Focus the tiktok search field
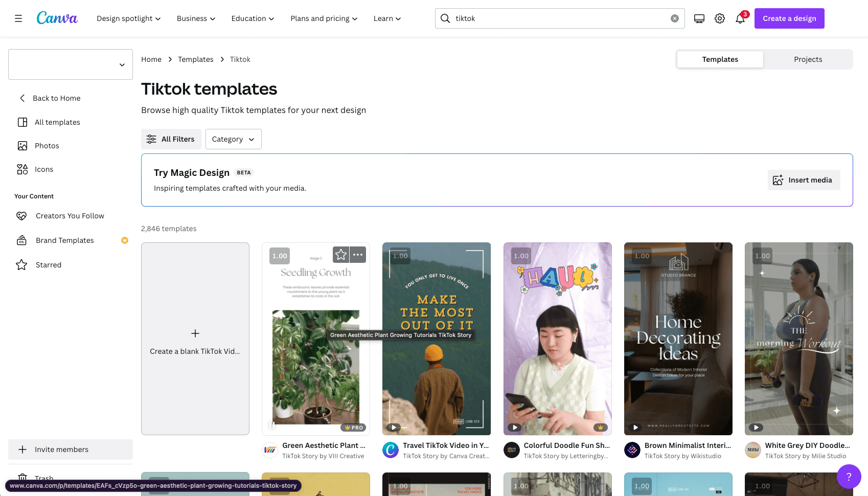Image resolution: width=868 pixels, height=496 pixels. (560, 18)
